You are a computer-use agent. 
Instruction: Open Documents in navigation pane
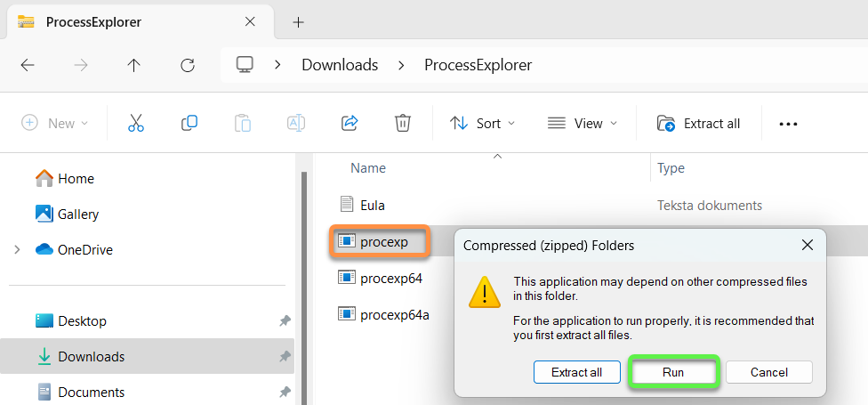pos(92,393)
